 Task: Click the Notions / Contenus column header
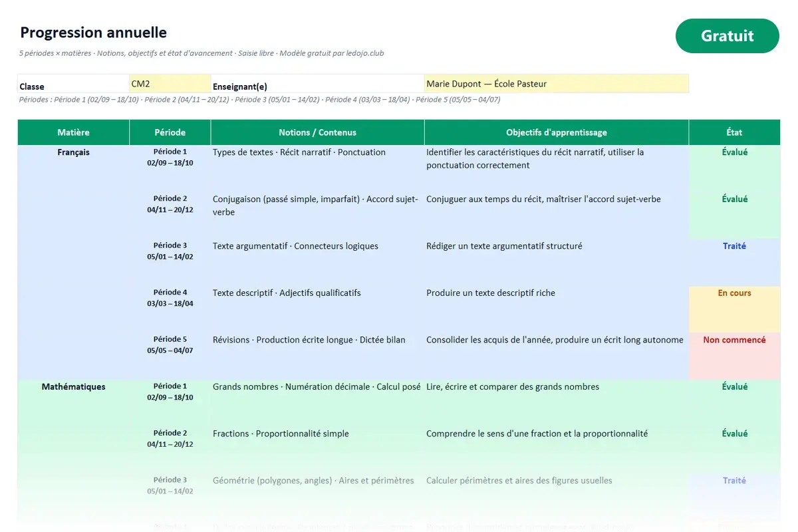click(317, 132)
